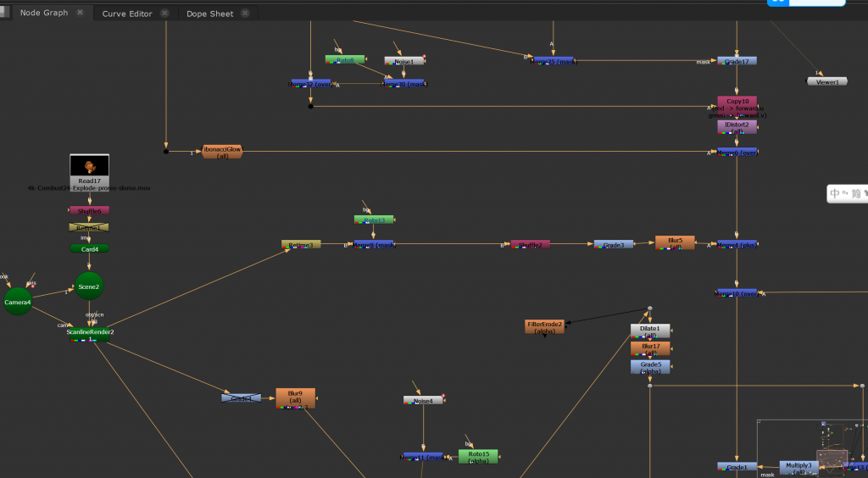Select the Grade5 (alpha) node
This screenshot has width=868, height=478.
coord(650,367)
